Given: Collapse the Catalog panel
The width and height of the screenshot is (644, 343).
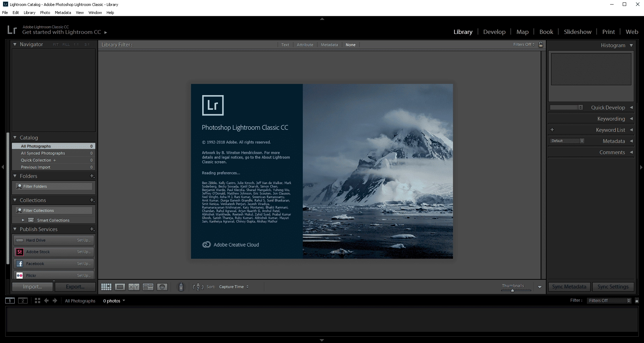Looking at the screenshot, I should (15, 137).
